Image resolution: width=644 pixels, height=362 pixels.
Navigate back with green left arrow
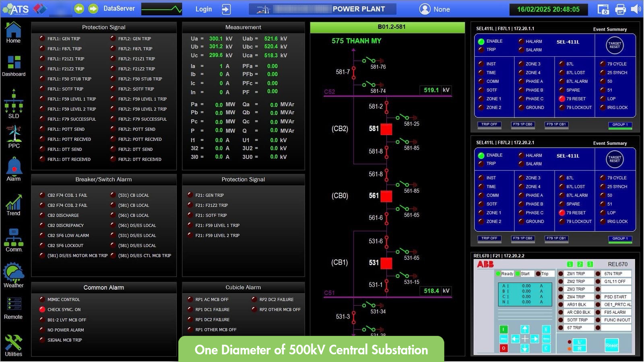[x=79, y=9]
